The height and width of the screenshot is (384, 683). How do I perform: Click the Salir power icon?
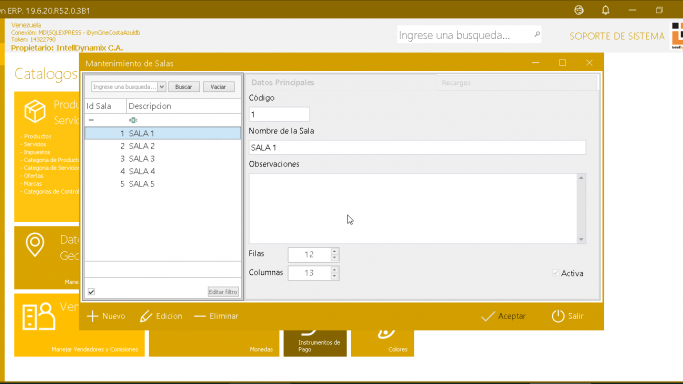[x=558, y=316]
